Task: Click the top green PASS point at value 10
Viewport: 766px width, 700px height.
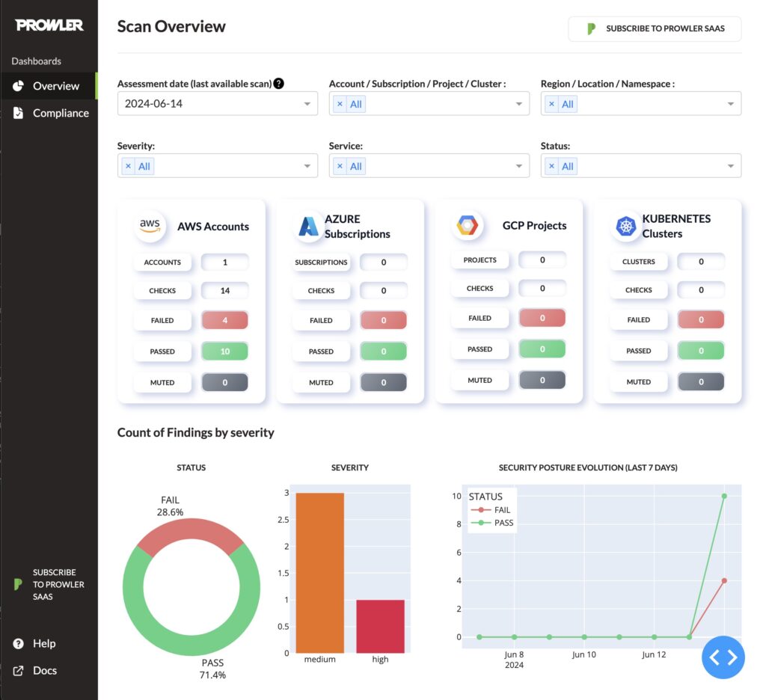Action: pos(724,496)
